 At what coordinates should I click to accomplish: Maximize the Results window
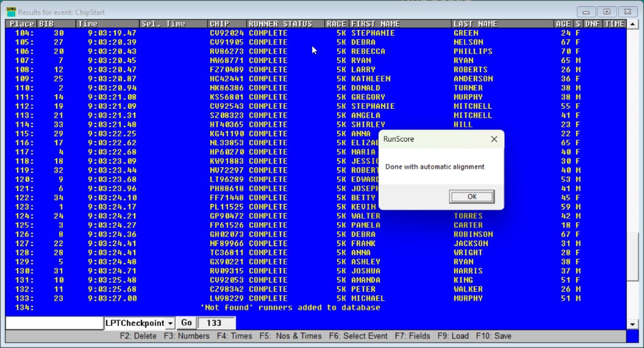pyautogui.click(x=607, y=12)
